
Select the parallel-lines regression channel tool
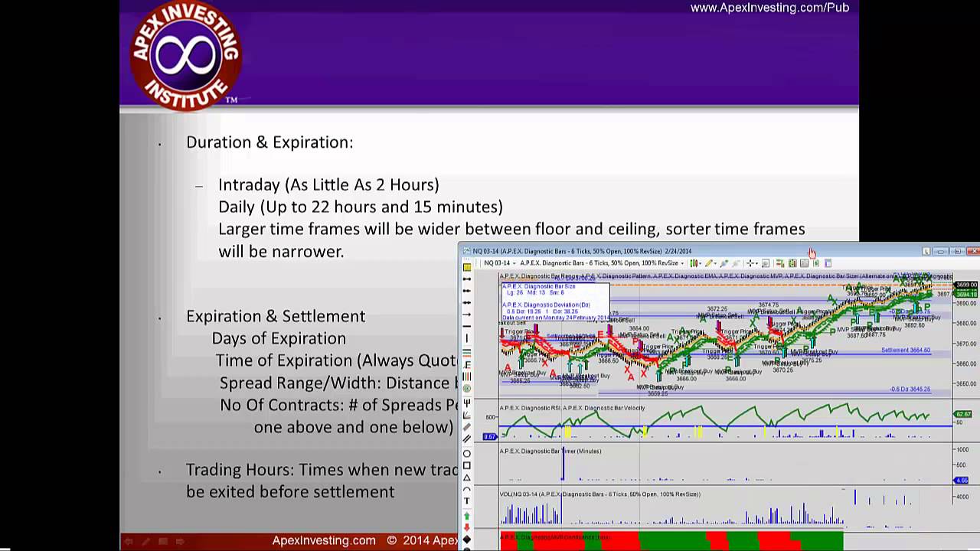tap(467, 438)
